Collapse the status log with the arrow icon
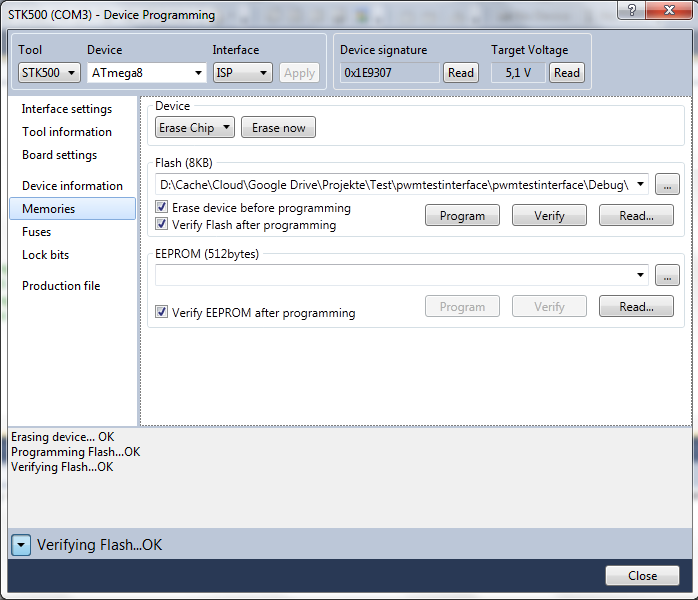 (21, 545)
